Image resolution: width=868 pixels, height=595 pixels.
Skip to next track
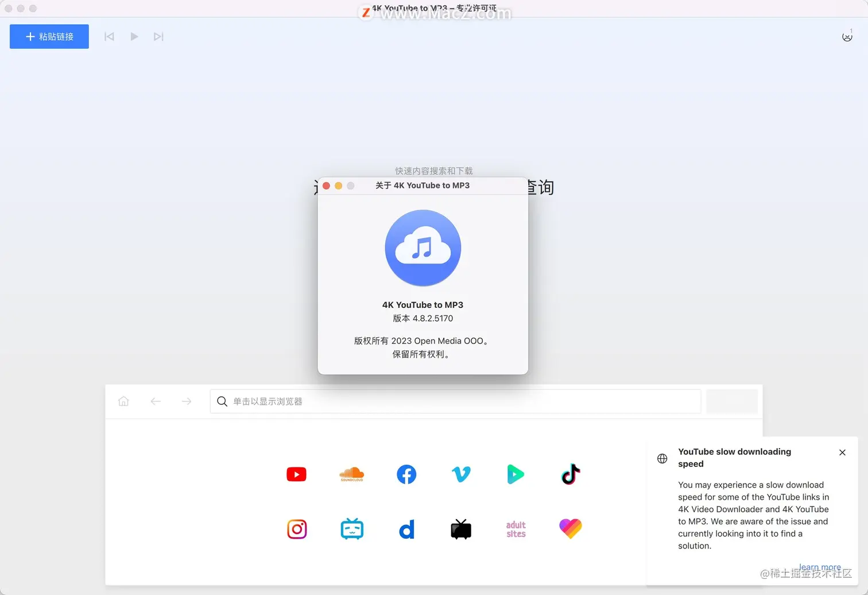coord(158,37)
